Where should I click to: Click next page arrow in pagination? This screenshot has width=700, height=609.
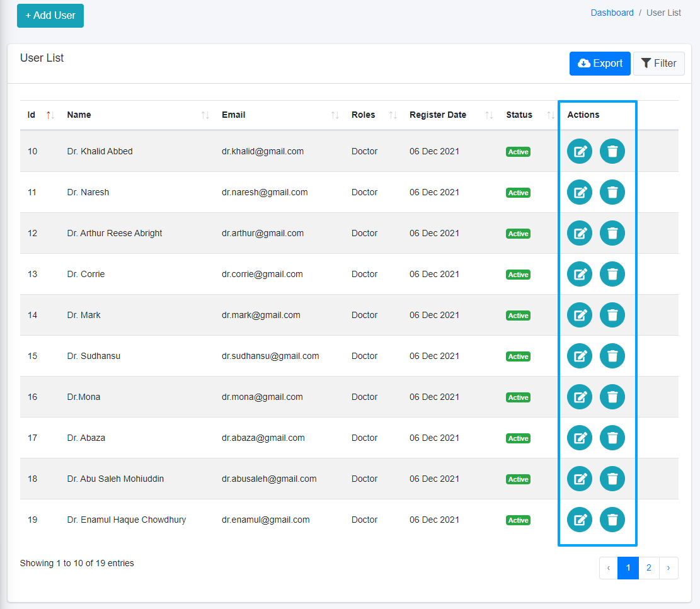point(668,568)
